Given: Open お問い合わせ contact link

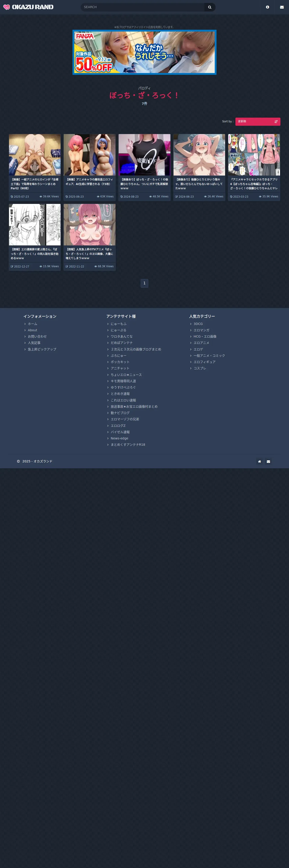Looking at the screenshot, I should pos(37,336).
